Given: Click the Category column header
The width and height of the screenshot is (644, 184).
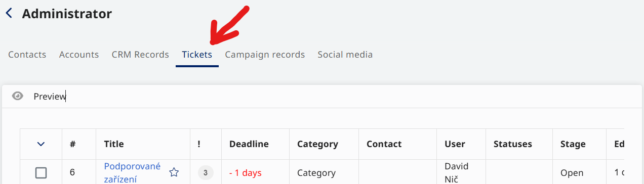Looking at the screenshot, I should (317, 144).
